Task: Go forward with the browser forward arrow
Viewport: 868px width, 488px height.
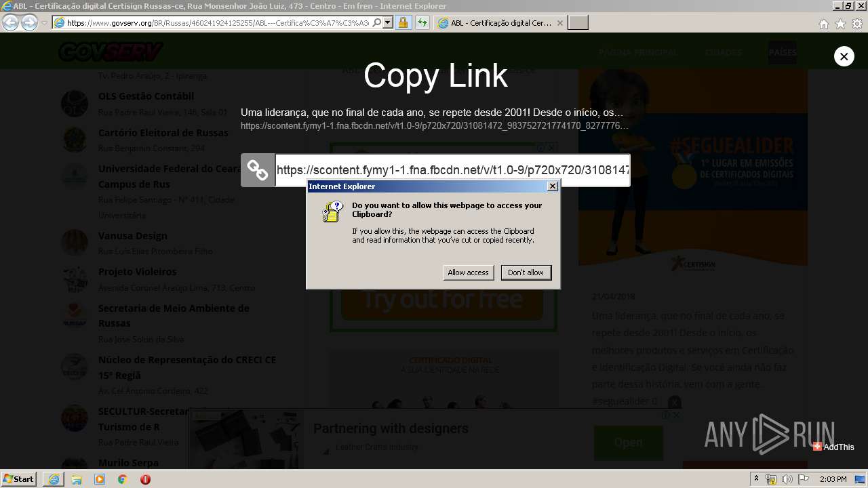Action: point(29,22)
